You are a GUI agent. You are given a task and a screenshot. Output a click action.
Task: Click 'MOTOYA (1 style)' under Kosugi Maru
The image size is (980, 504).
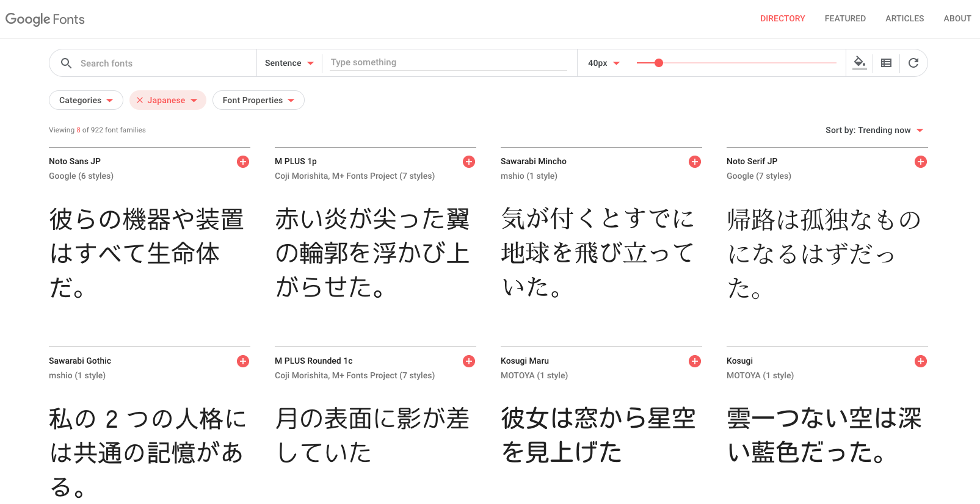coord(534,375)
